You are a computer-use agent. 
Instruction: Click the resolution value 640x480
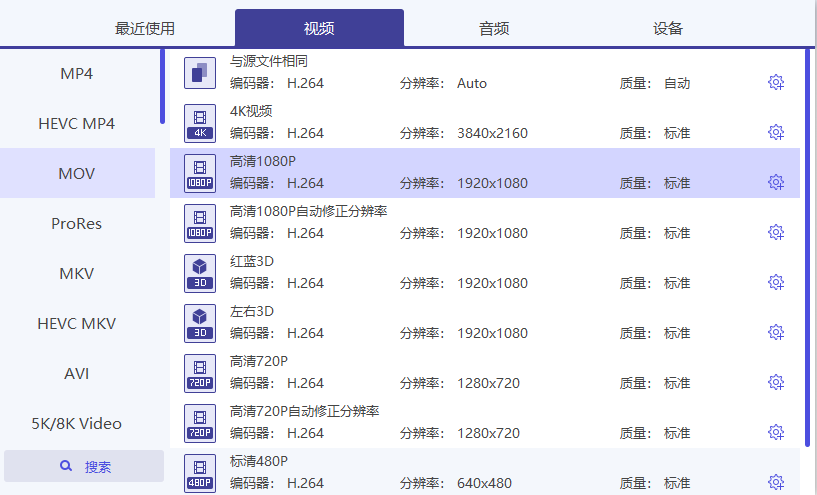pyautogui.click(x=485, y=484)
